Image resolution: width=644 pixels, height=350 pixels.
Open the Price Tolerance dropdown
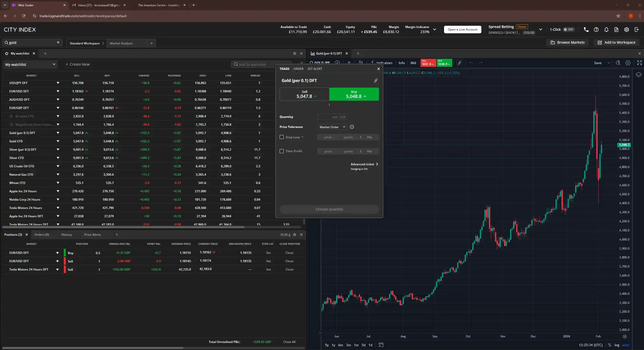pyautogui.click(x=332, y=127)
